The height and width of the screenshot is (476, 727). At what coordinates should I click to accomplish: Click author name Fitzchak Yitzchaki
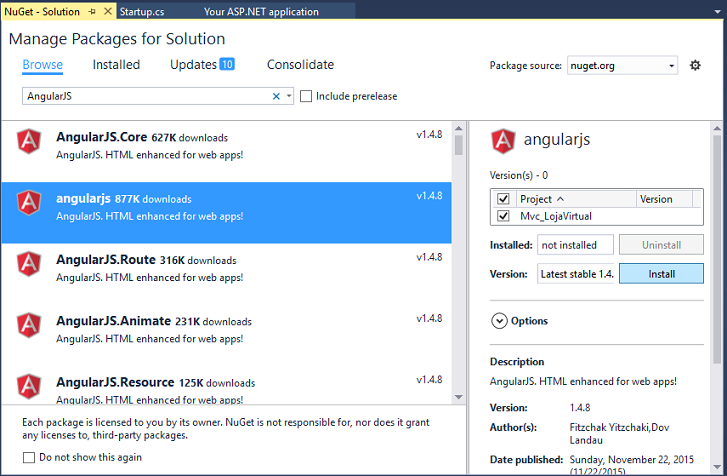609,427
